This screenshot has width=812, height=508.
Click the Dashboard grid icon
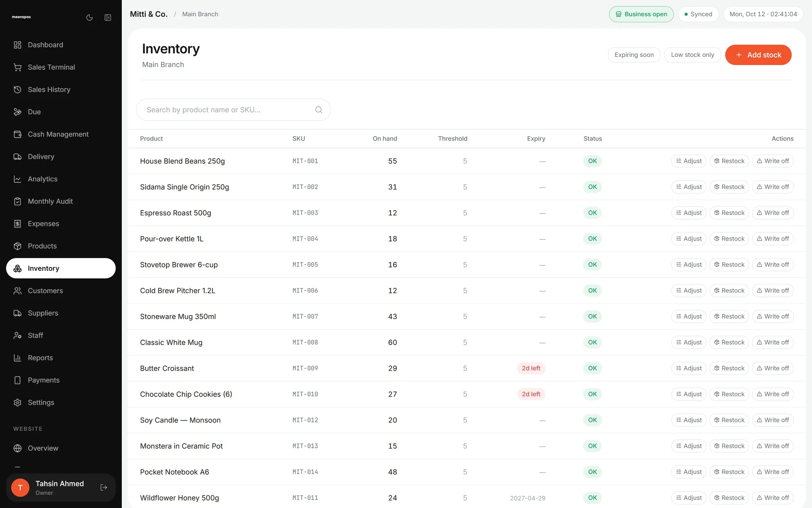pyautogui.click(x=17, y=45)
